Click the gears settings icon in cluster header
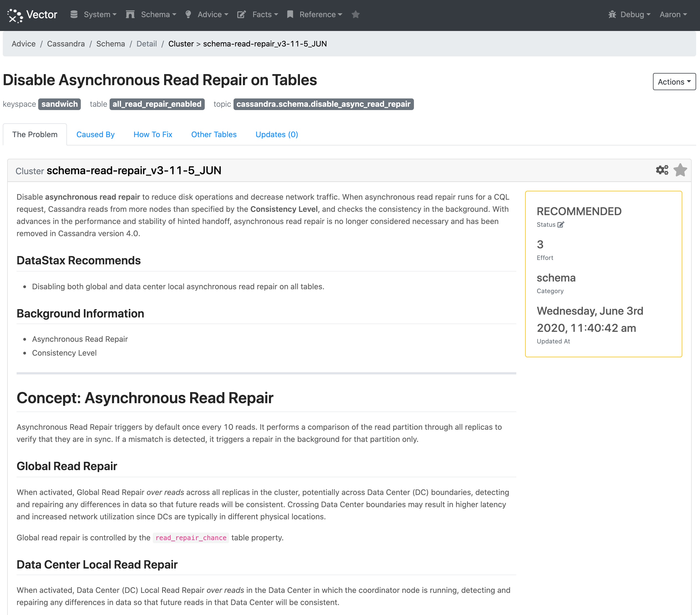 pos(662,170)
